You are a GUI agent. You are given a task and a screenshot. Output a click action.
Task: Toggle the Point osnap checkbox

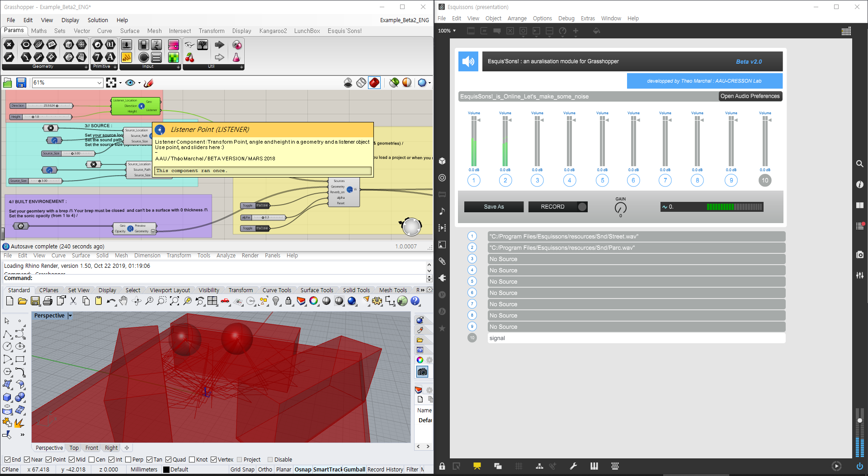49,459
